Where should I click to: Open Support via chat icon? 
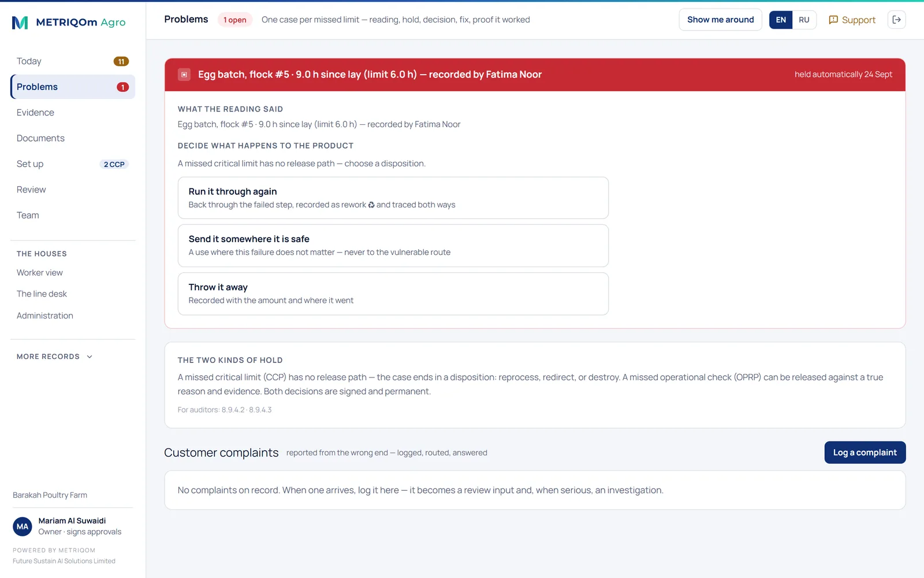pyautogui.click(x=852, y=20)
